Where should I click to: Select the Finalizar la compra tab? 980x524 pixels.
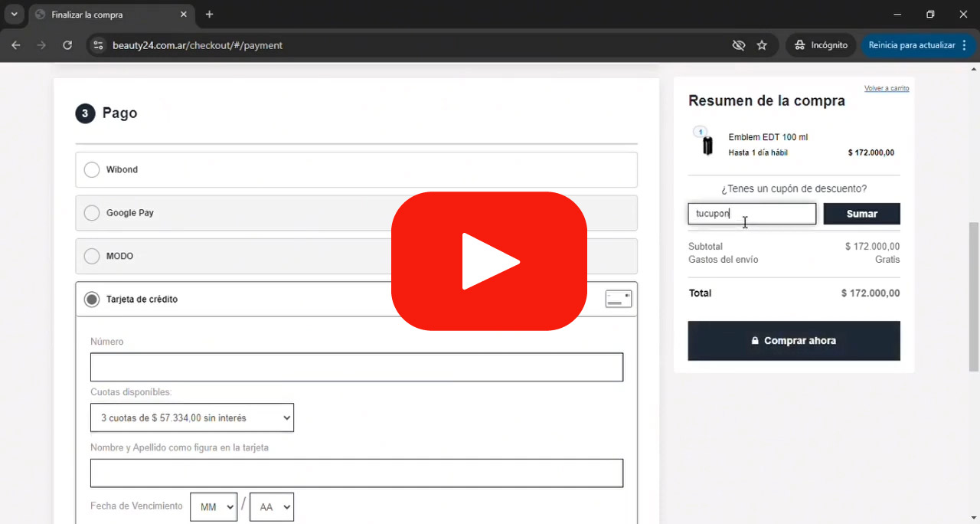[x=112, y=15]
